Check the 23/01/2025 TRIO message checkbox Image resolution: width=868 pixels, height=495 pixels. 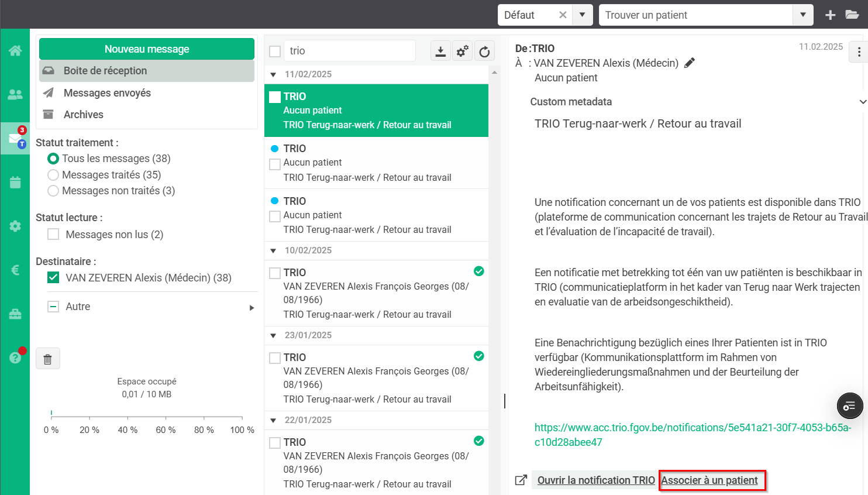pyautogui.click(x=275, y=358)
